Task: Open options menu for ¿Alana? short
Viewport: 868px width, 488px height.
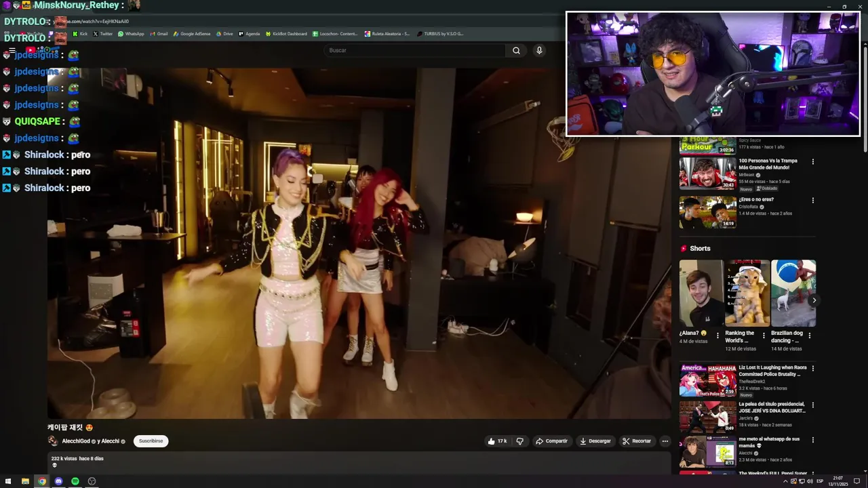Action: (x=717, y=335)
